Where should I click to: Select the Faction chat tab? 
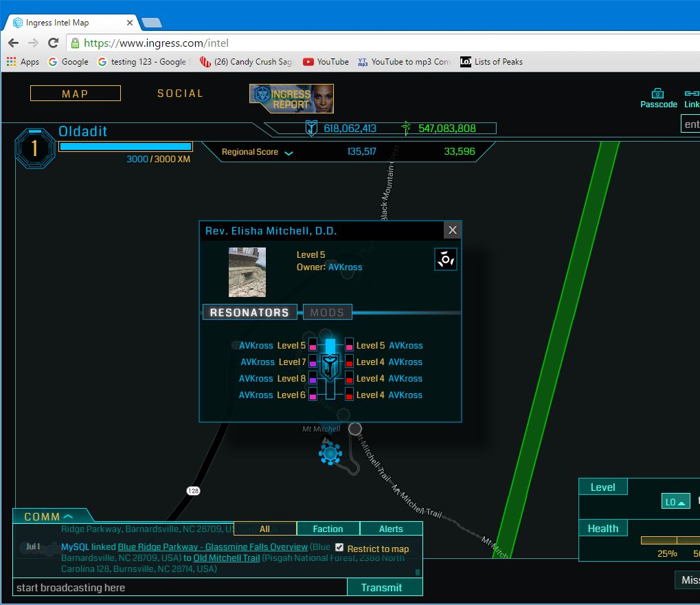pyautogui.click(x=328, y=529)
